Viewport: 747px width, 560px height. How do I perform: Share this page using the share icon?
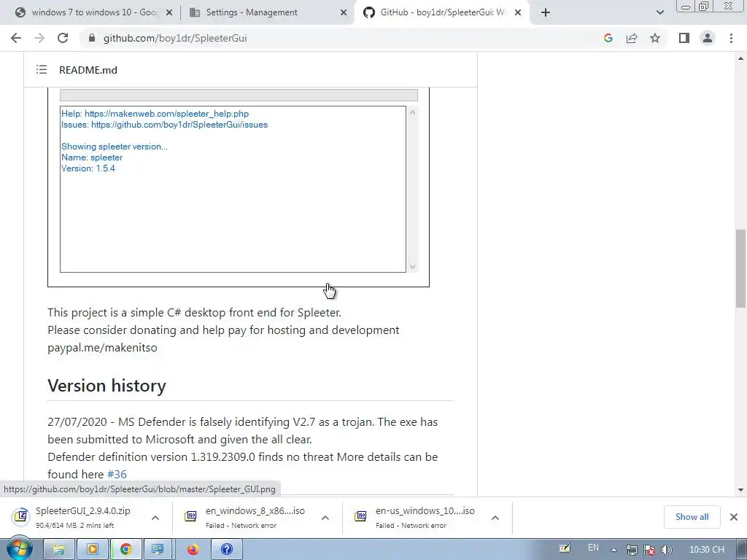(x=632, y=38)
